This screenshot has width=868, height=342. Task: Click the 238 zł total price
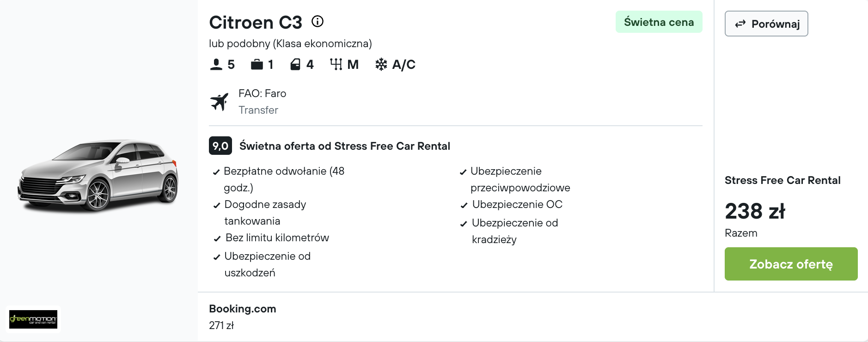pos(755,211)
